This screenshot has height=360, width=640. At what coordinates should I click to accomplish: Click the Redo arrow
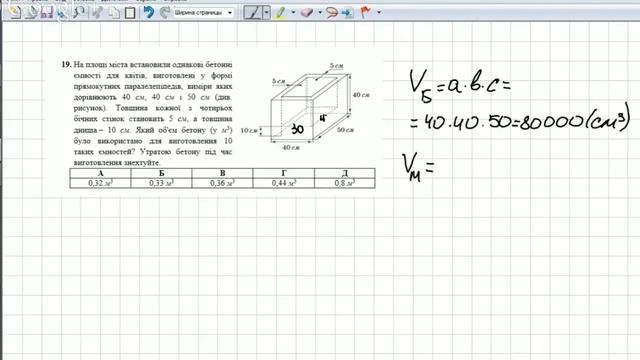tap(164, 13)
